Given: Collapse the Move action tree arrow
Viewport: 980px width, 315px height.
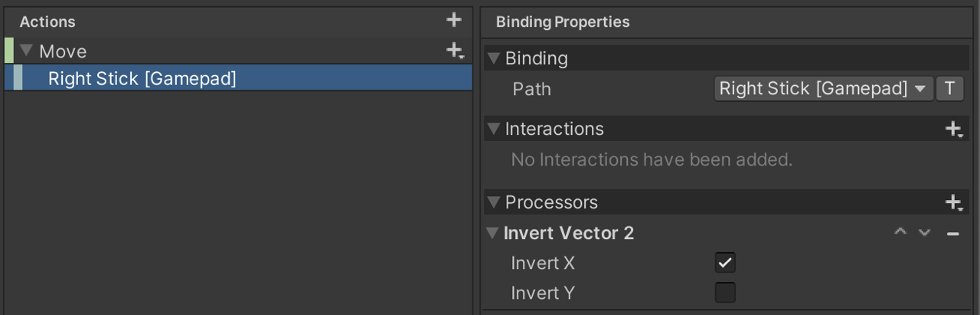Looking at the screenshot, I should 28,51.
